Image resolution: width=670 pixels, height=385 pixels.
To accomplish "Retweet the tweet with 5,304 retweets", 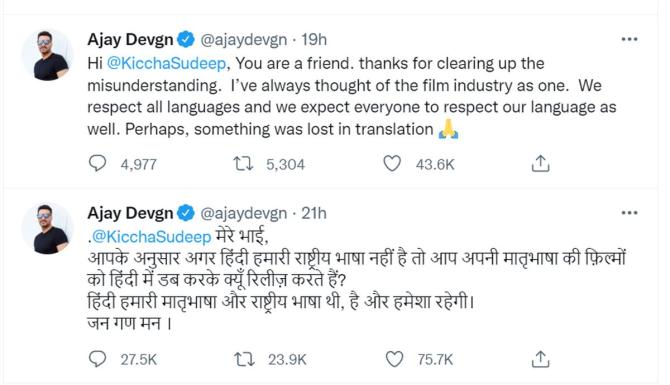I will (x=243, y=164).
